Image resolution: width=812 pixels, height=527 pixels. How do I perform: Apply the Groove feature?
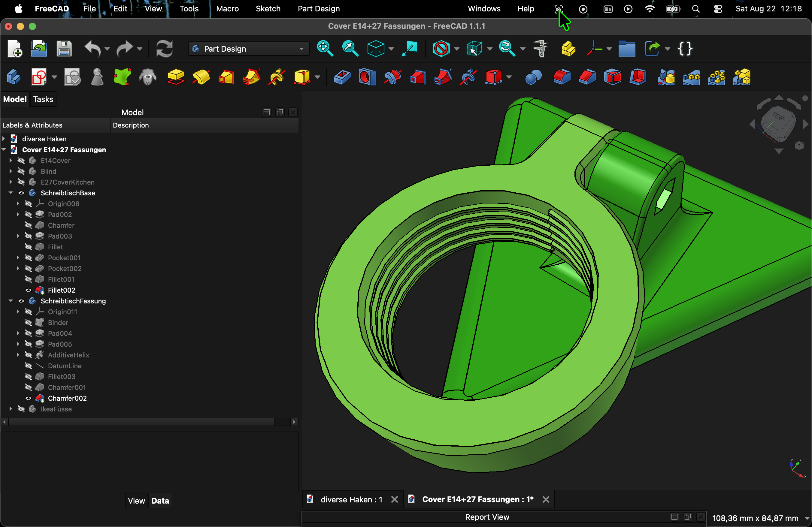coord(392,77)
